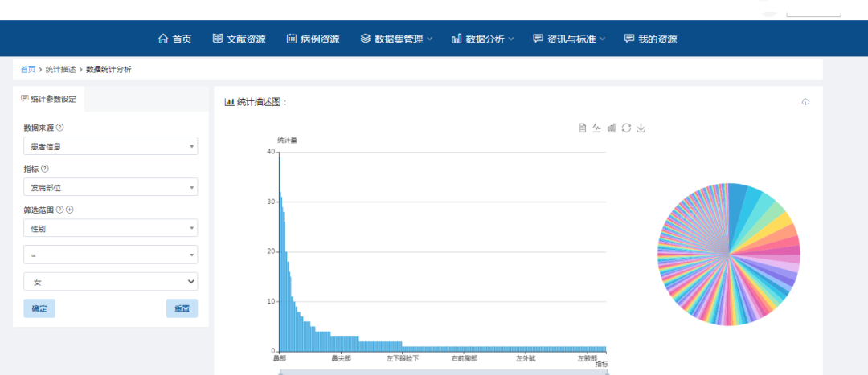Image resolution: width=868 pixels, height=375 pixels.
Task: Open the chart data view icon
Action: [x=582, y=128]
